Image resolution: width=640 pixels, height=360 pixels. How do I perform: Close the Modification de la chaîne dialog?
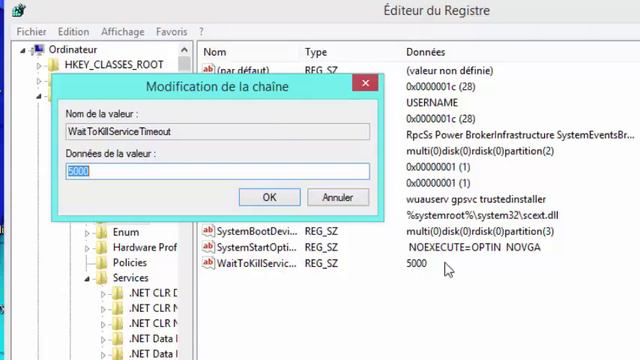pos(365,83)
